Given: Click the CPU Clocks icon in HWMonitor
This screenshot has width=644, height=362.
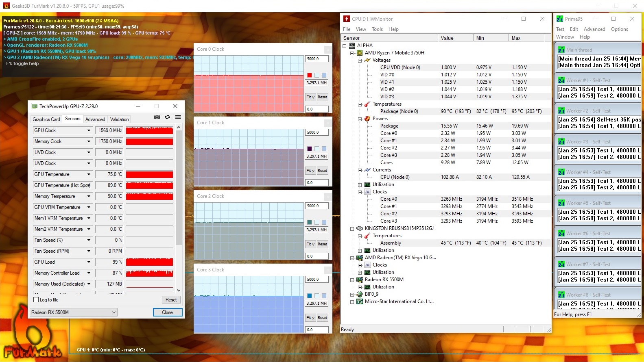Looking at the screenshot, I should point(367,192).
